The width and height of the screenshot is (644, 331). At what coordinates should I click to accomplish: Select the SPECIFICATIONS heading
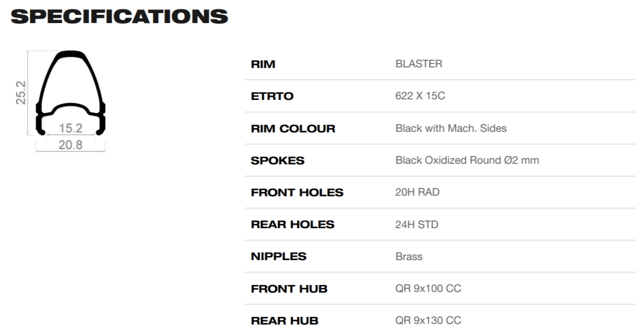[x=119, y=17]
